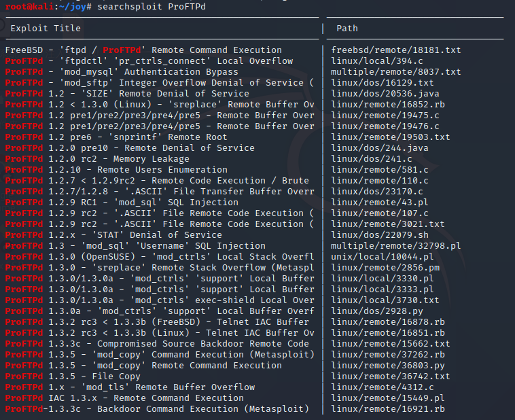This screenshot has height=420, width=515.
Task: Click path linux/local/3730.txt
Action: [385, 300]
